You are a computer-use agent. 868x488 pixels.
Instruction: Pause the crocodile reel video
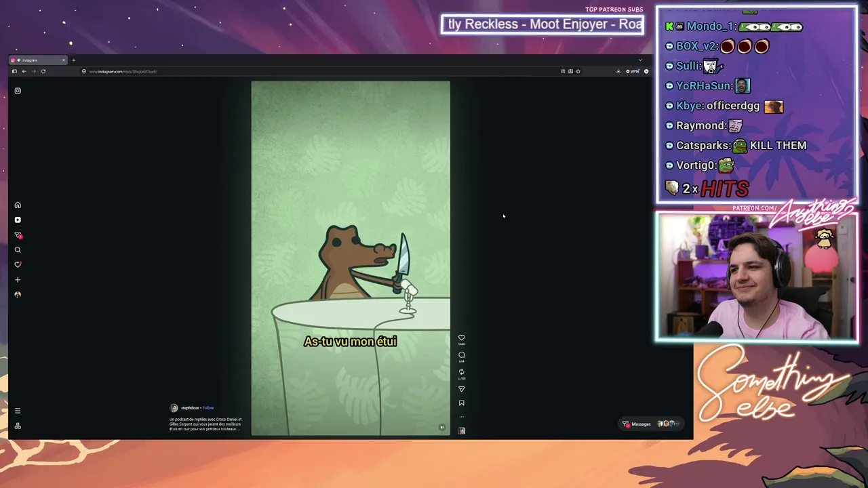351,258
